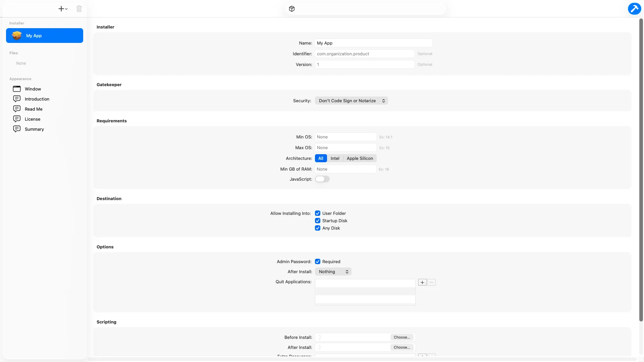Viewport: 644px width, 362px height.
Task: Expand the plus add menu in sidebar toolbar
Action: pyautogui.click(x=63, y=9)
